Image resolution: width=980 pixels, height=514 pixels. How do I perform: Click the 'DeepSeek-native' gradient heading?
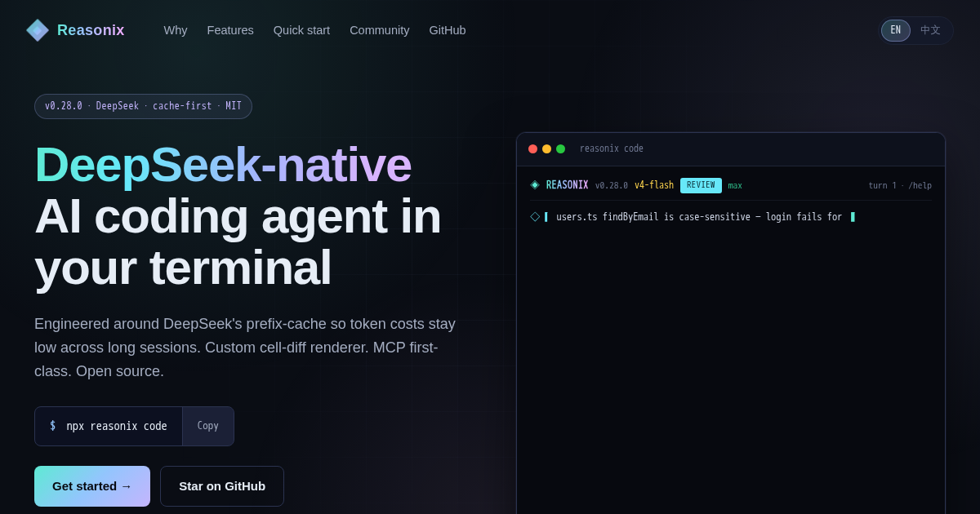(223, 164)
